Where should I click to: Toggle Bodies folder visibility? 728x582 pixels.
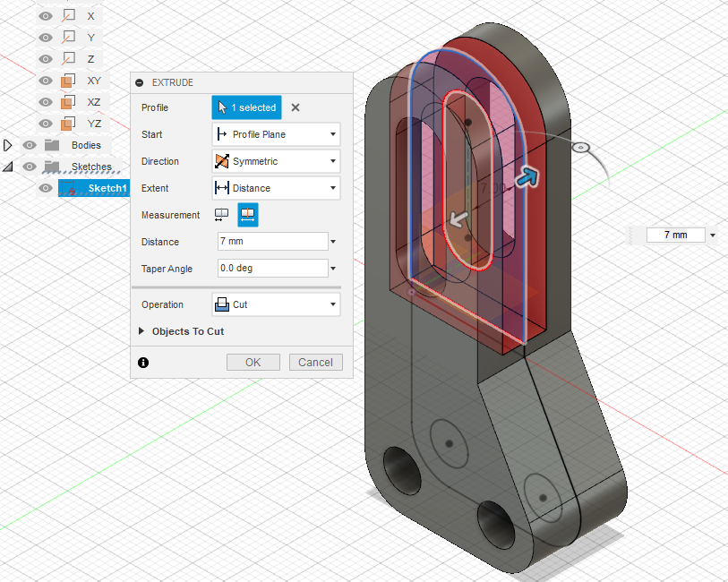[x=30, y=145]
